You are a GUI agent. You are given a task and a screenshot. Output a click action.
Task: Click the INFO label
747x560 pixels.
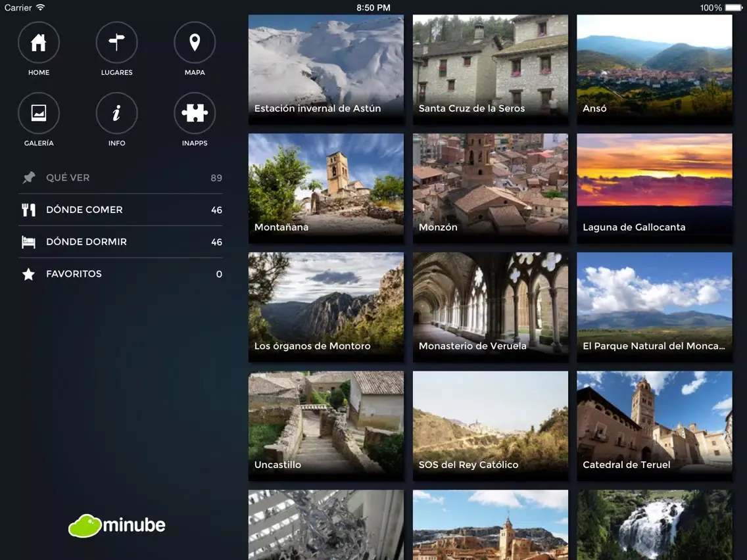pos(117,143)
